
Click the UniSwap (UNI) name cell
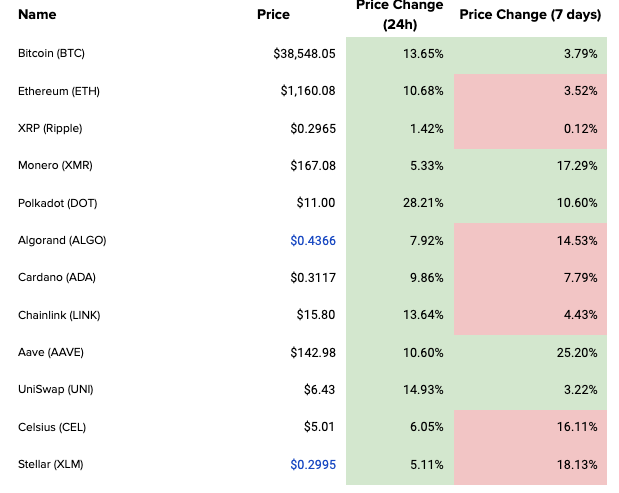point(54,389)
